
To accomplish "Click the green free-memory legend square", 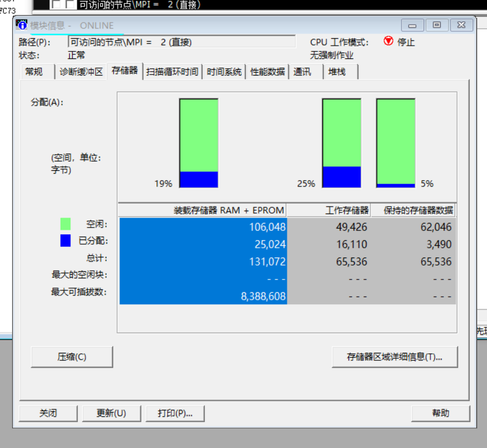I will click(x=65, y=224).
